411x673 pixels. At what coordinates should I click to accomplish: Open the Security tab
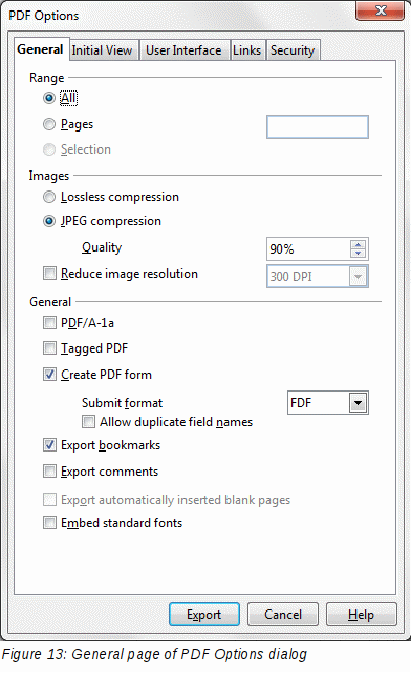tap(293, 50)
